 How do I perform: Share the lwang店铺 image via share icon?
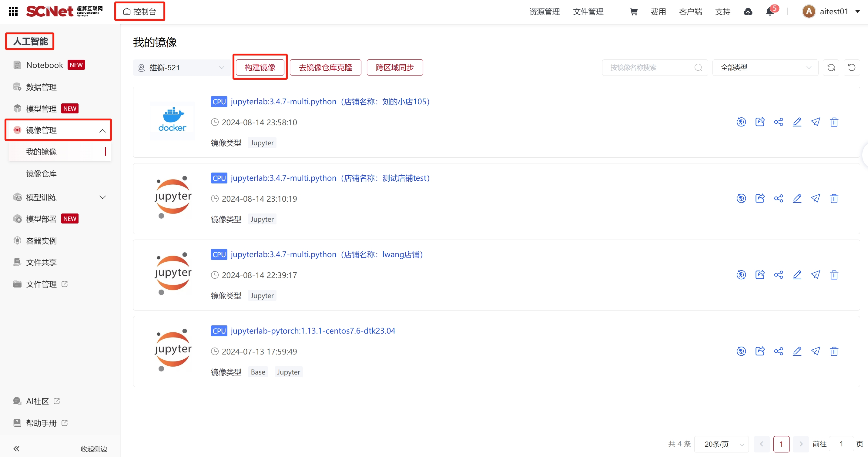pos(778,275)
